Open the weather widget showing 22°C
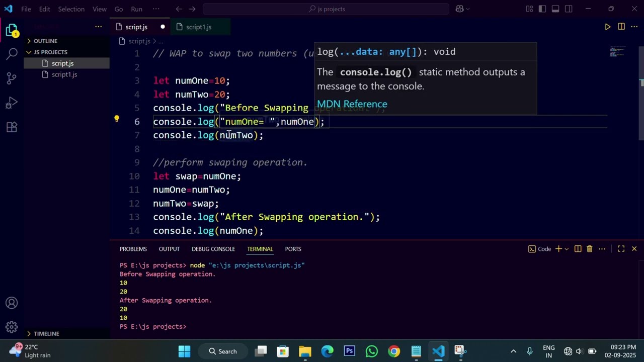 [30, 351]
